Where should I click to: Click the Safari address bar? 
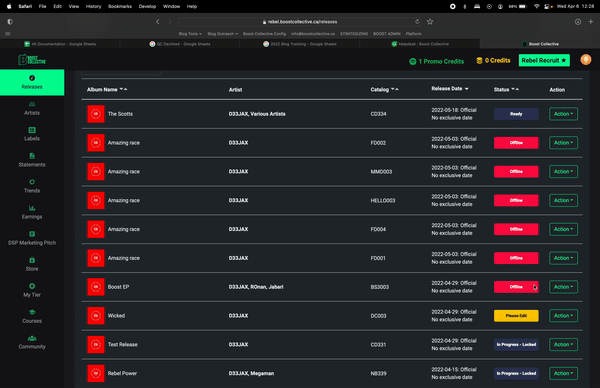300,22
